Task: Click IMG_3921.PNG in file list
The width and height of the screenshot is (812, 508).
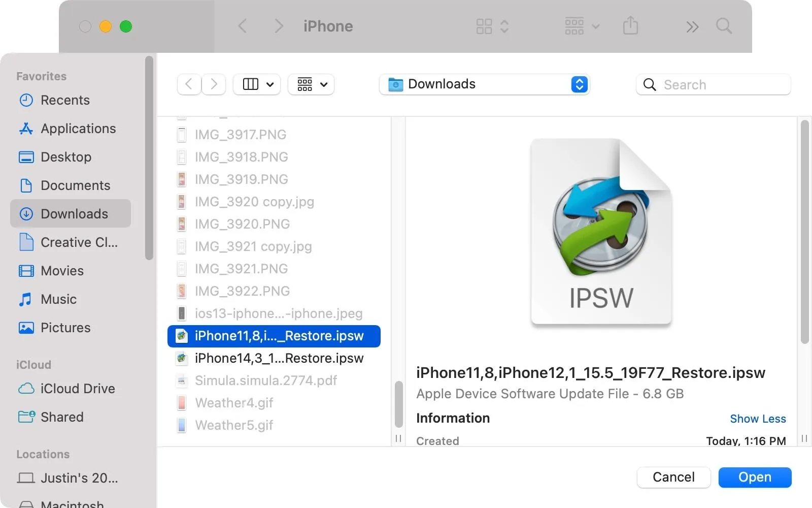Action: (x=274, y=269)
